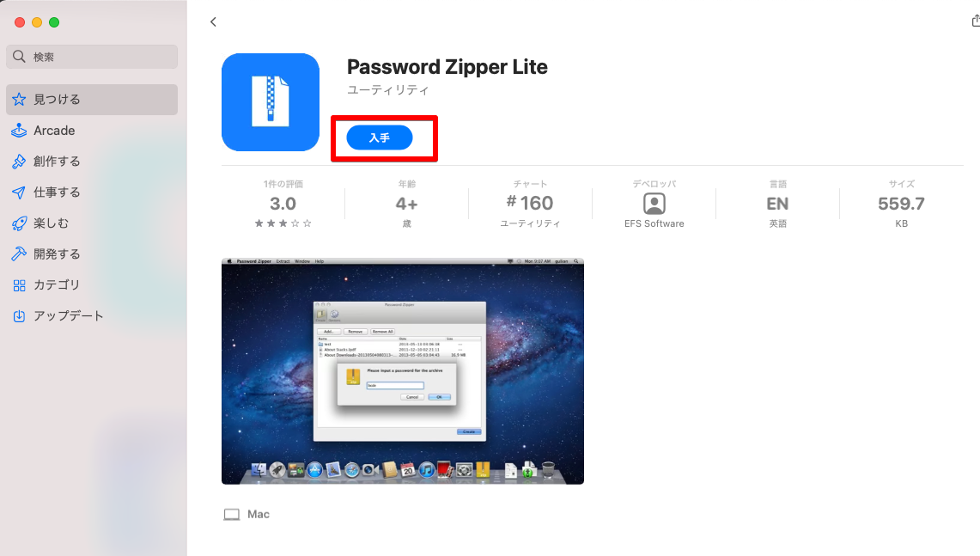Click the 仕事する paper plane icon
Image resolution: width=980 pixels, height=556 pixels.
click(x=20, y=192)
